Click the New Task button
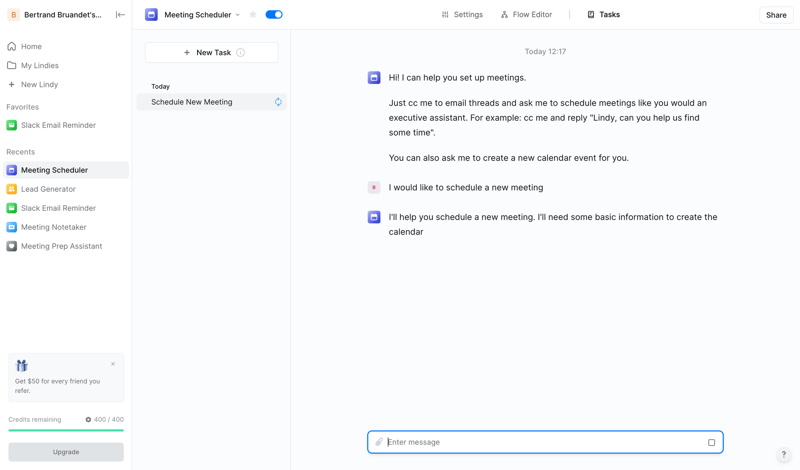 pos(211,53)
